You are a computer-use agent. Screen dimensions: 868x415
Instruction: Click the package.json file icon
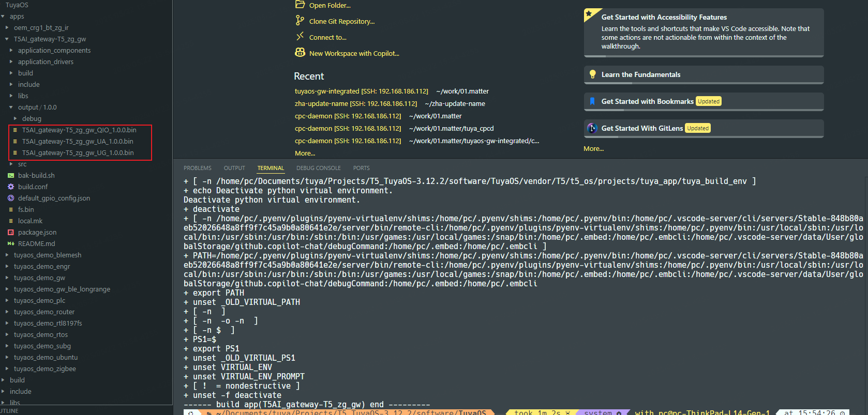coord(11,233)
